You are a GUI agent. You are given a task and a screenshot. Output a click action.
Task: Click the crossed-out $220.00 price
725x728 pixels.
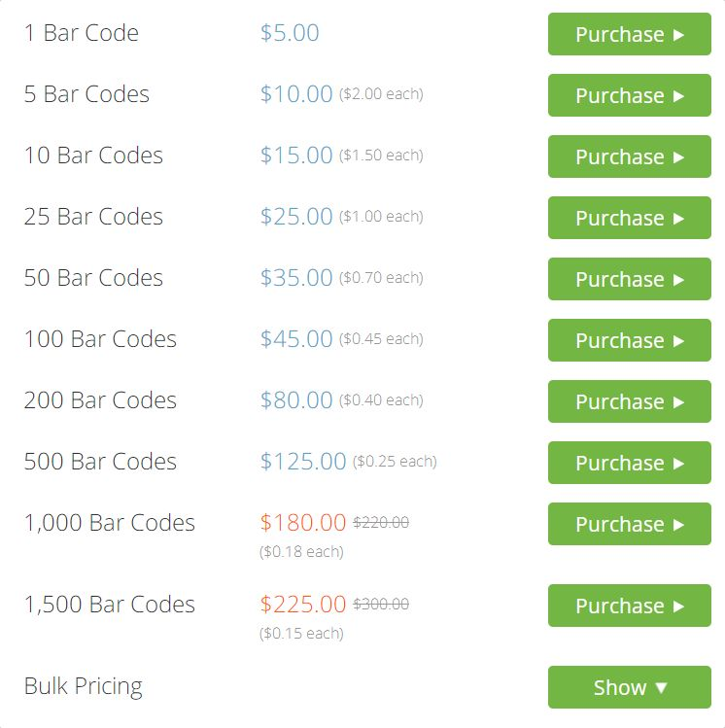tap(381, 523)
